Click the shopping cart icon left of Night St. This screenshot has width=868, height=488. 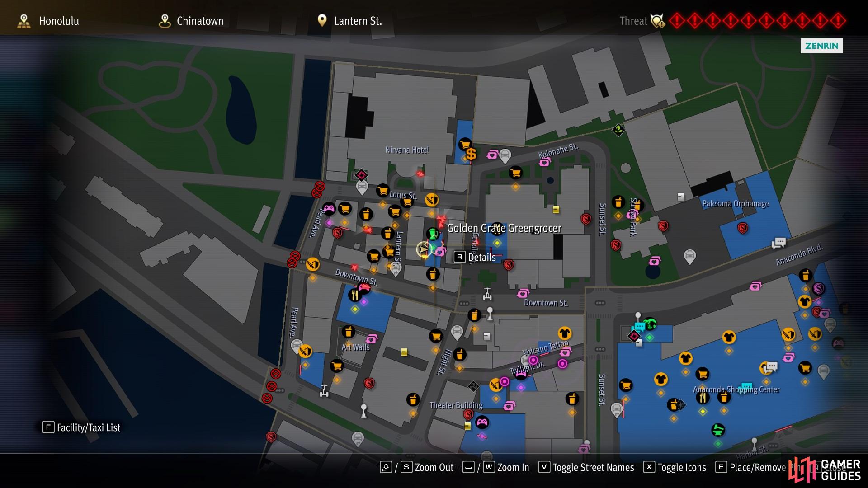tap(436, 336)
